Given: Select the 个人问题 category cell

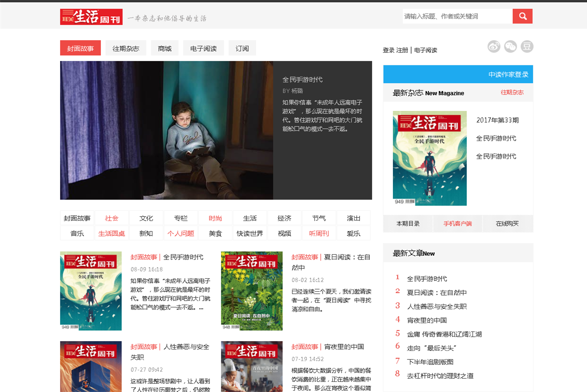Looking at the screenshot, I should coord(181,233).
